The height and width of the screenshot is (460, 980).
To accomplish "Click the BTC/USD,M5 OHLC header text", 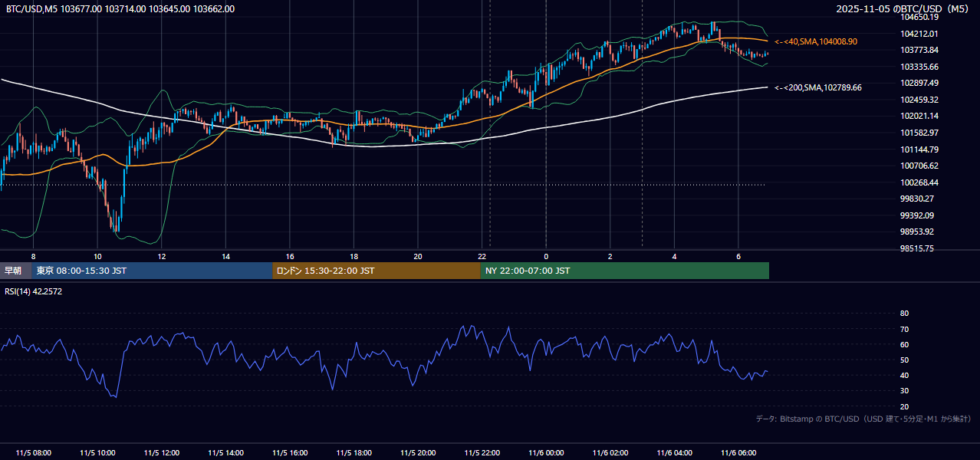I will click(x=120, y=9).
